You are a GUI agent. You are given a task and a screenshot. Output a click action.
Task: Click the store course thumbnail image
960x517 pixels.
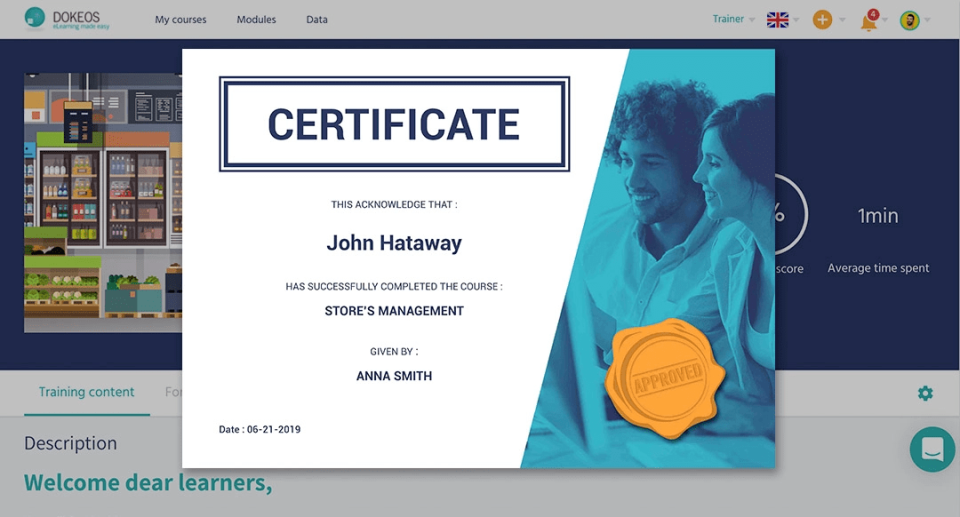point(103,203)
